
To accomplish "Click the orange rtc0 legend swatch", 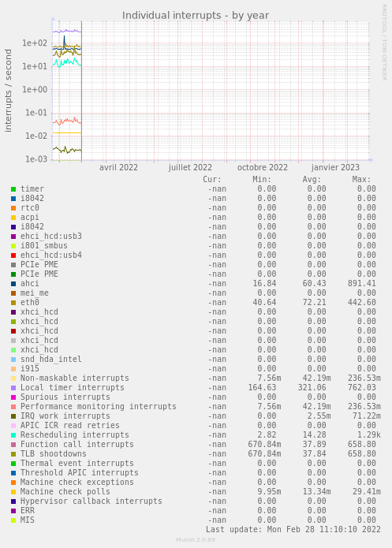I will click(13, 208).
